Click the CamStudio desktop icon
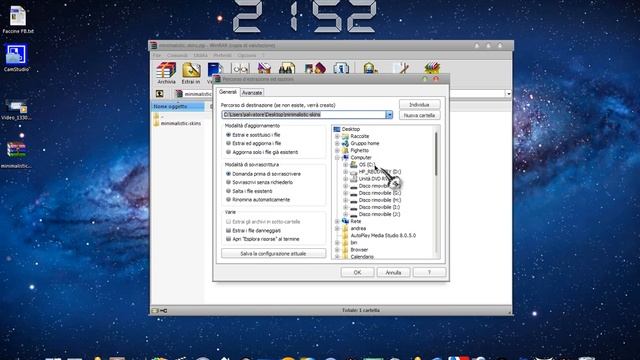 coord(16,58)
